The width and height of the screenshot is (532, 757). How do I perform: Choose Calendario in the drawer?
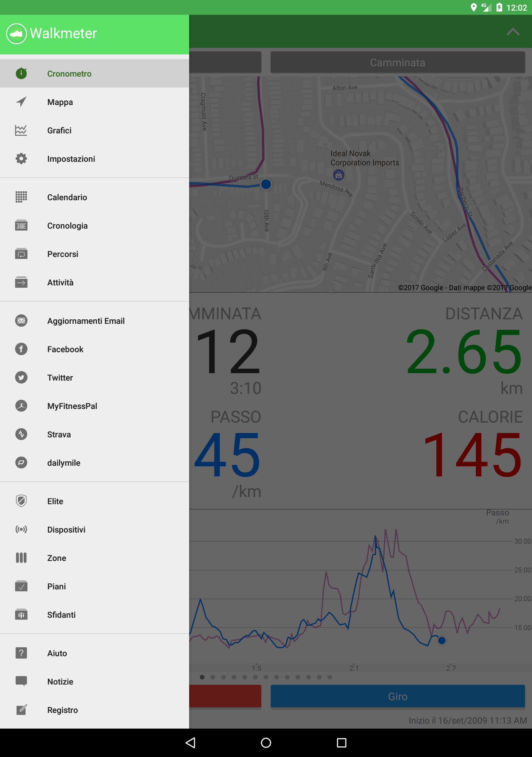coord(95,197)
